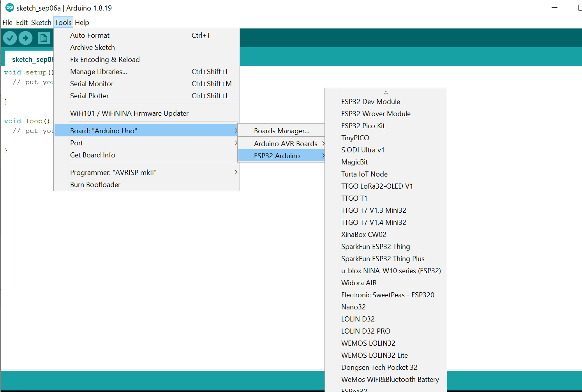Choose Burn Bootloader

[95, 184]
